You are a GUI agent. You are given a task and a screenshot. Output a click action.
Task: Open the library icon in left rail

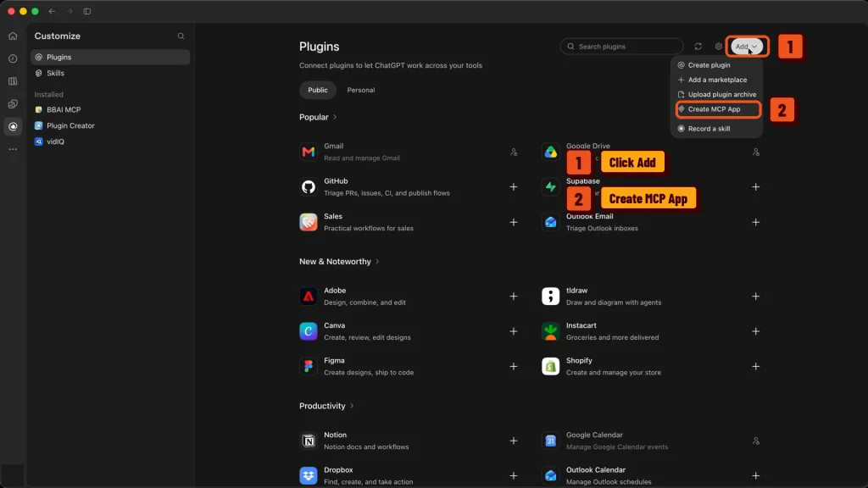13,81
